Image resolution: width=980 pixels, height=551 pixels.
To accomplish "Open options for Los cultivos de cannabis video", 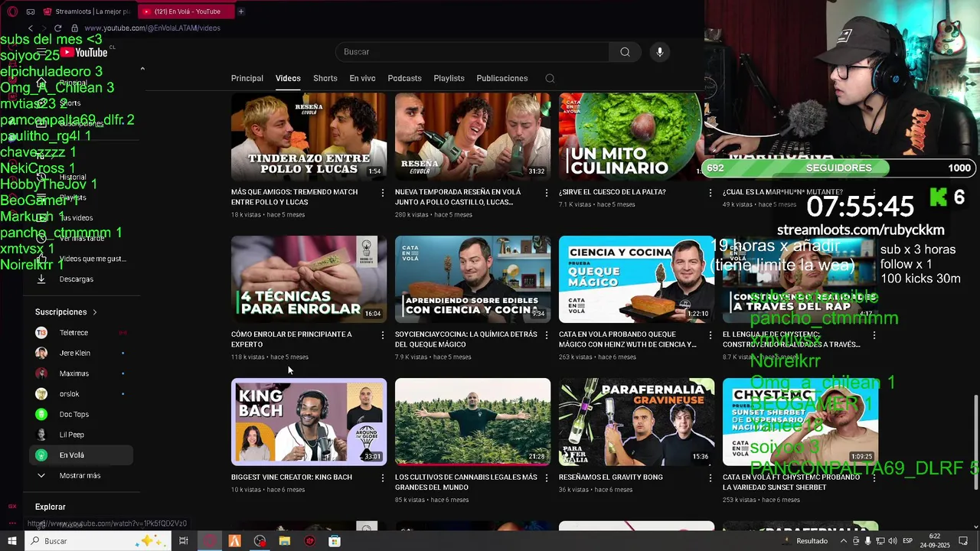I will (x=547, y=478).
